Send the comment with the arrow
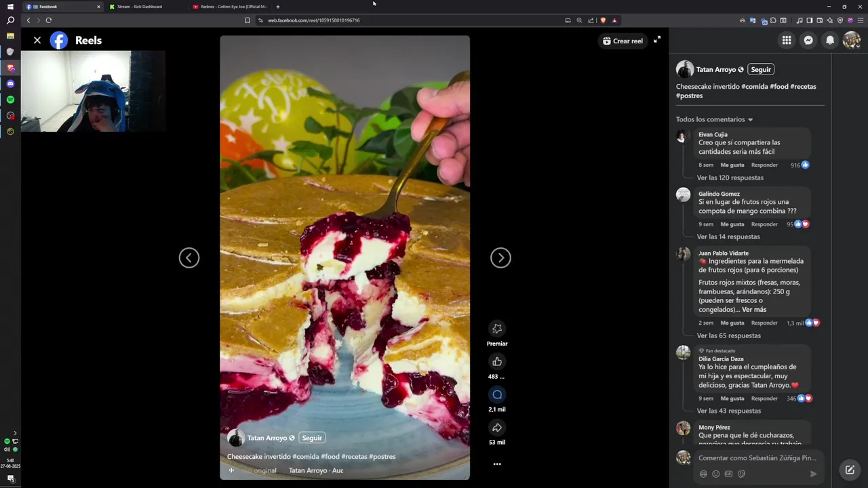The width and height of the screenshot is (868, 488). [x=813, y=474]
